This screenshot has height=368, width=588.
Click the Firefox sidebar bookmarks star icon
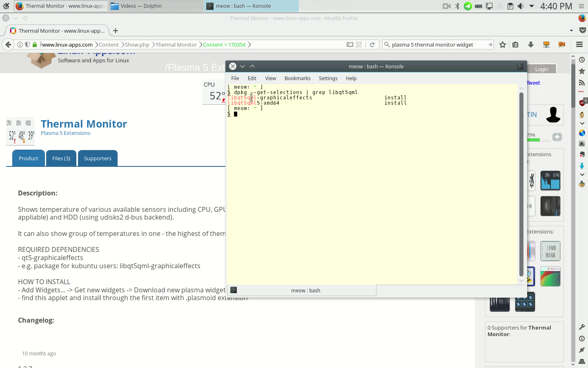click(582, 71)
